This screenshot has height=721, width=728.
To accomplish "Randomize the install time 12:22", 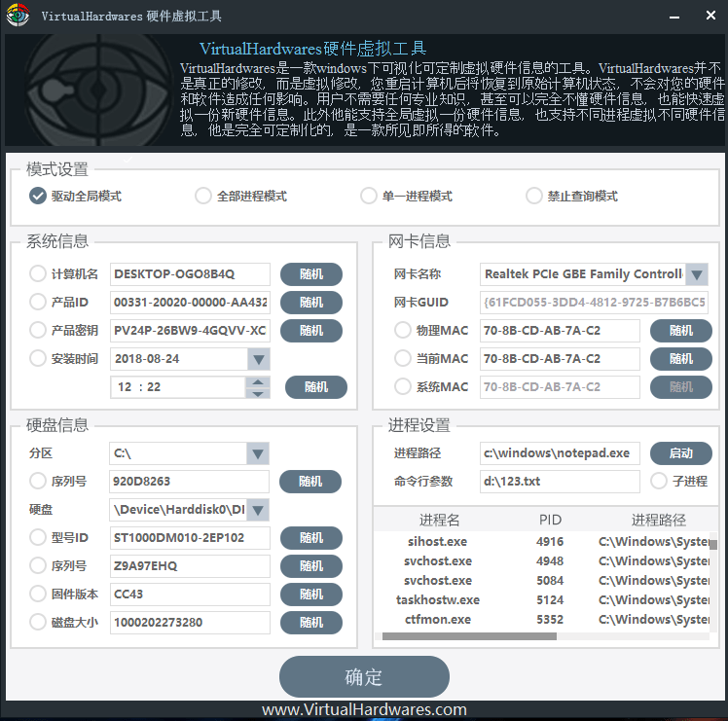I will pos(316,387).
